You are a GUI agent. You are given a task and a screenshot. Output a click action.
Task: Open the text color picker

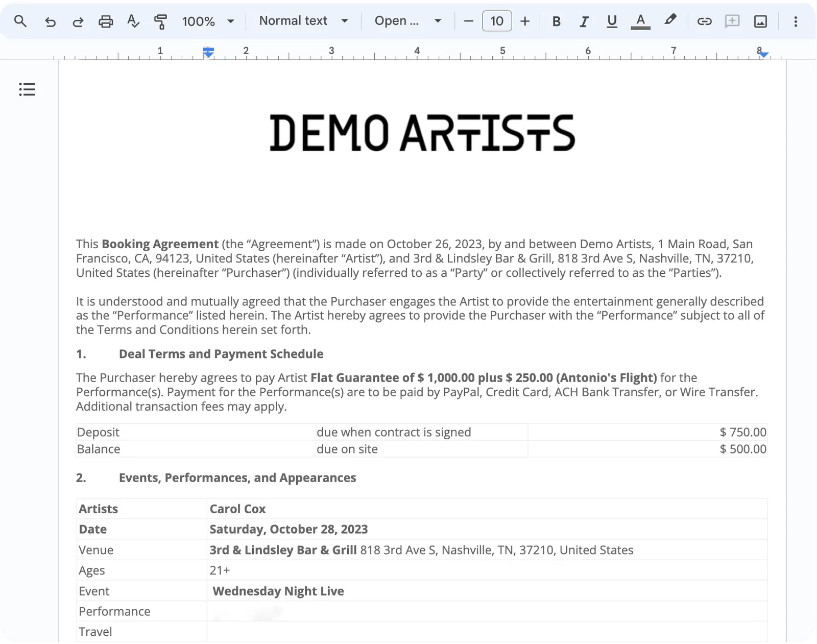point(640,21)
